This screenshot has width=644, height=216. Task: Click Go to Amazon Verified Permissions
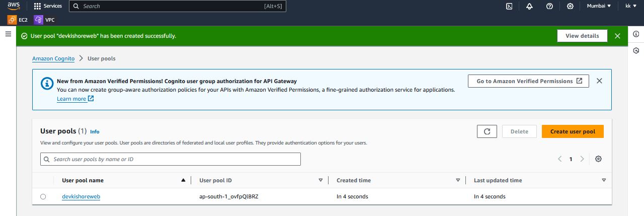[x=528, y=81]
